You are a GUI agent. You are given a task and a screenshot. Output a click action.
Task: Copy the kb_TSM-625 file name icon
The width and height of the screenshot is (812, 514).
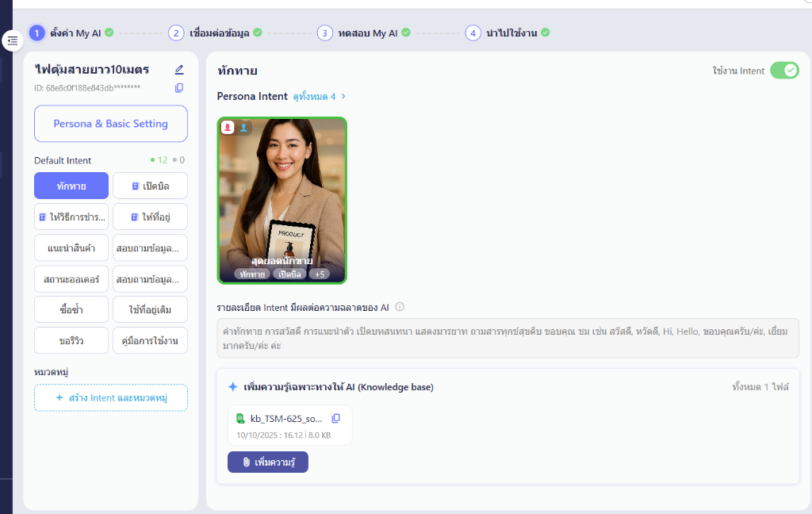click(335, 419)
